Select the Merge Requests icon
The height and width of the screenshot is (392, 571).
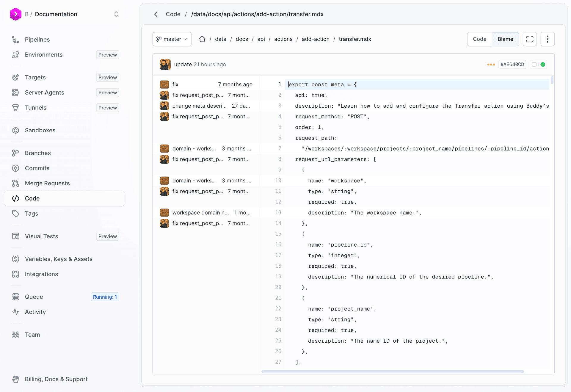pos(15,183)
